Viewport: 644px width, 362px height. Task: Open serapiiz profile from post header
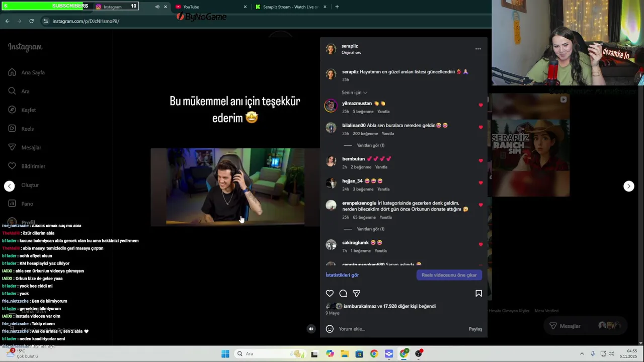tap(350, 46)
